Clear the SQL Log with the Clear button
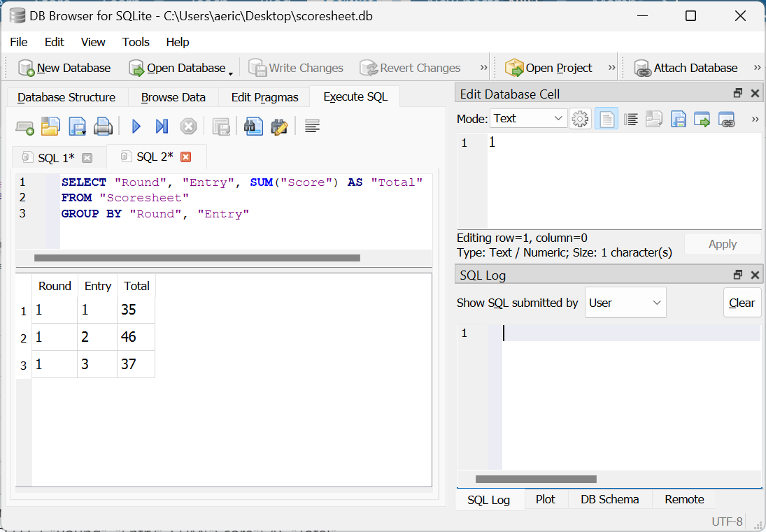The height and width of the screenshot is (532, 766). [x=742, y=303]
